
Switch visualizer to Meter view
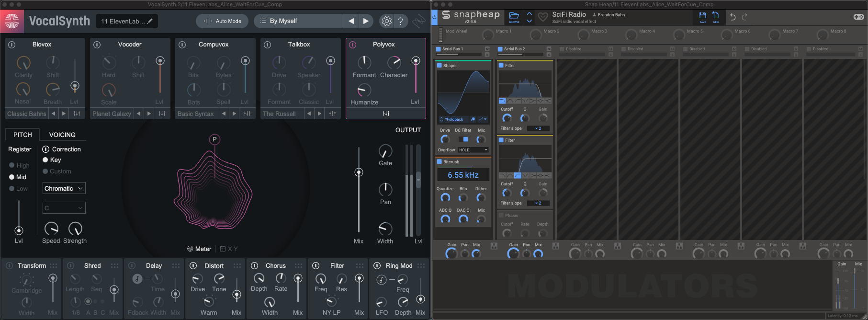199,249
